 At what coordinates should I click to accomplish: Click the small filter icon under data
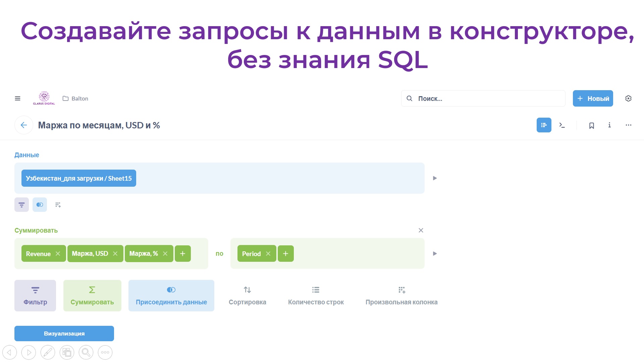pyautogui.click(x=21, y=204)
